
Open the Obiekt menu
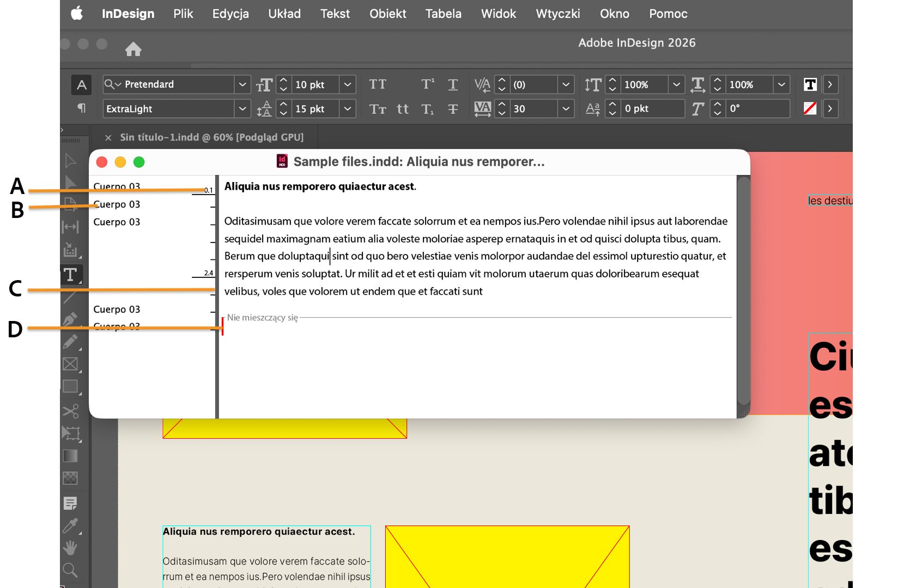(388, 14)
